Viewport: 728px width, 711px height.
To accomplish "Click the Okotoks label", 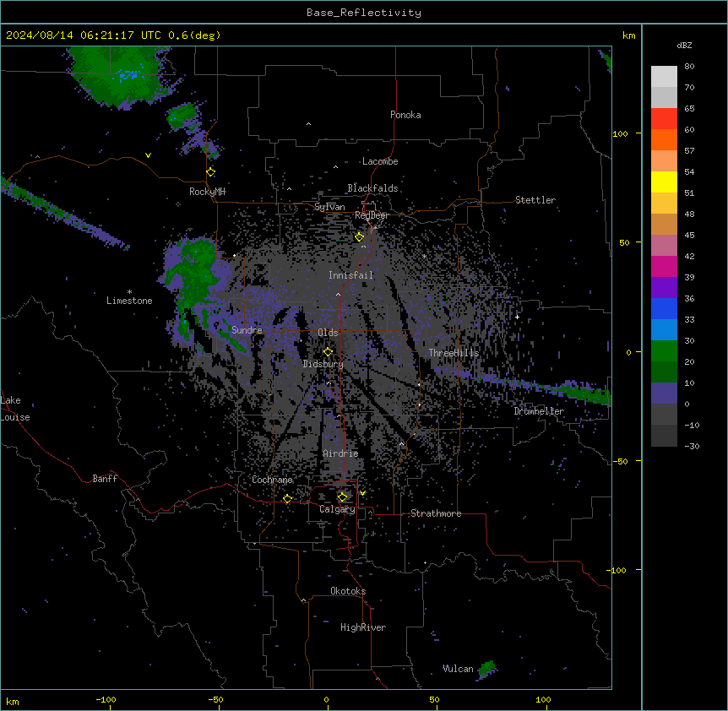I will (348, 591).
